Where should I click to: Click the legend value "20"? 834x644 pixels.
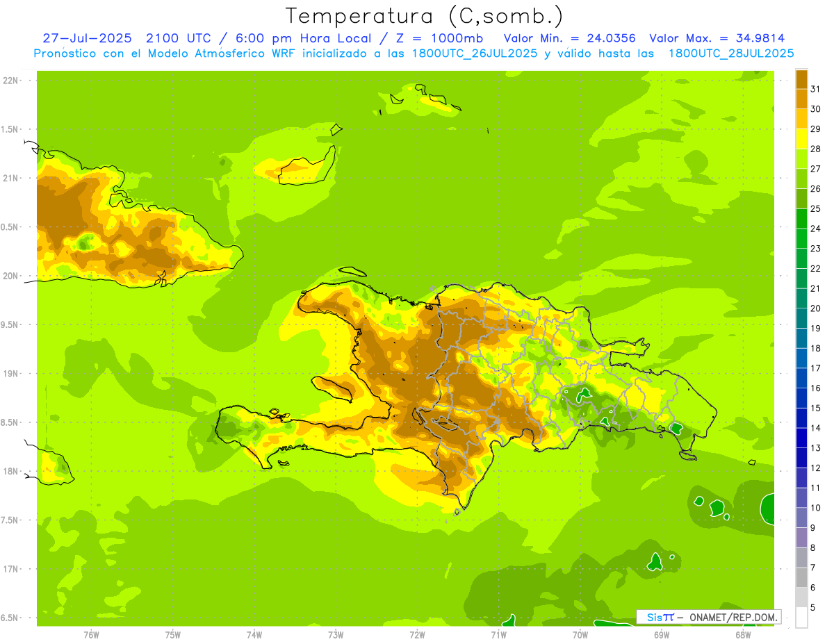click(816, 308)
